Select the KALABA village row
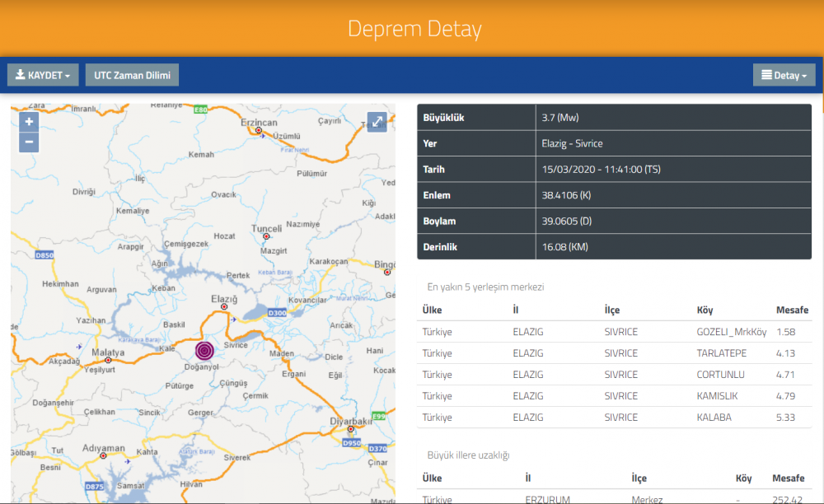Image resolution: width=824 pixels, height=504 pixels. tap(614, 418)
